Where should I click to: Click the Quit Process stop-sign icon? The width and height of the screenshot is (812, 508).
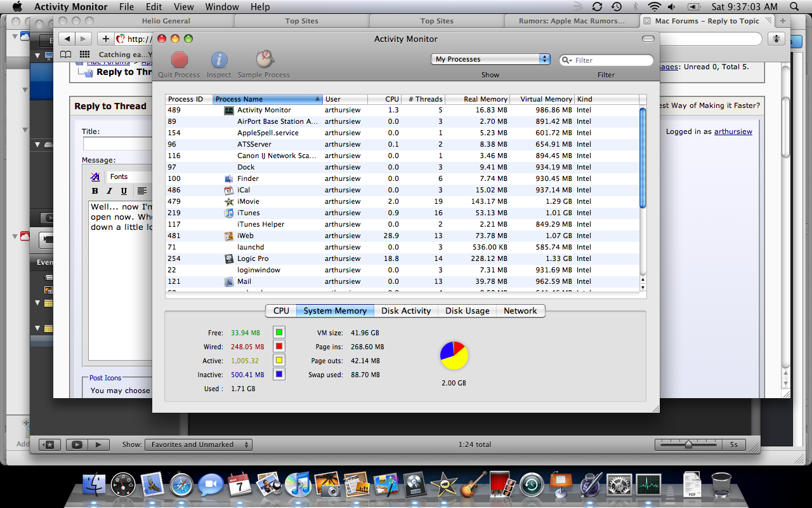pyautogui.click(x=180, y=60)
